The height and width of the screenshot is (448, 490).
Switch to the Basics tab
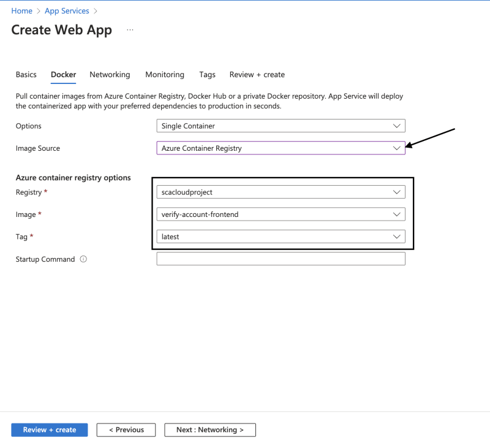[26, 75]
